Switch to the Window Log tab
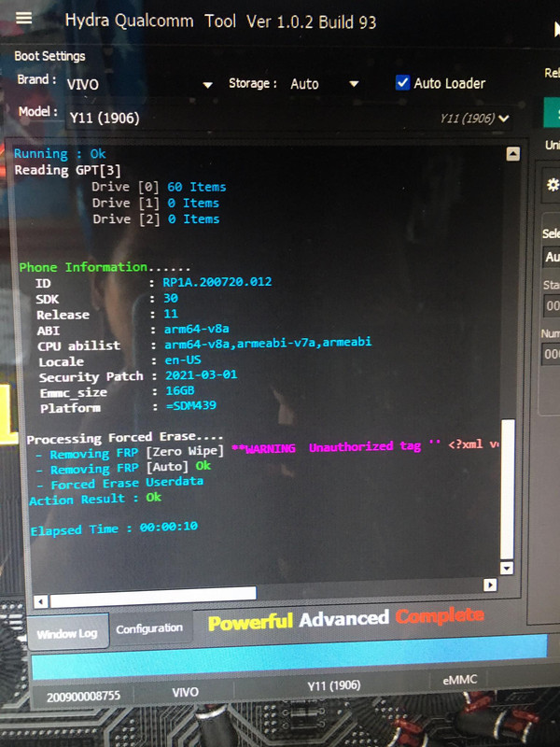This screenshot has width=560, height=747. click(x=67, y=633)
